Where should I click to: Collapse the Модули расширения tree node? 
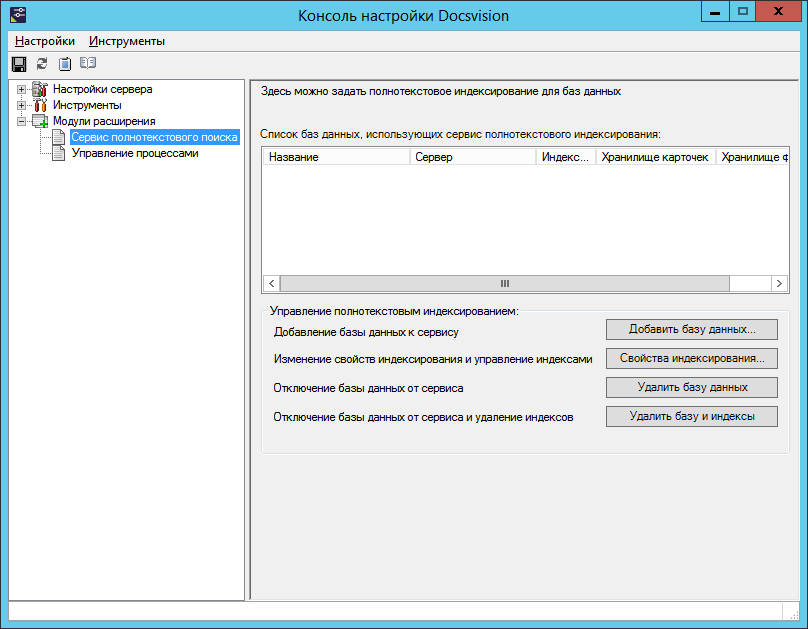21,121
